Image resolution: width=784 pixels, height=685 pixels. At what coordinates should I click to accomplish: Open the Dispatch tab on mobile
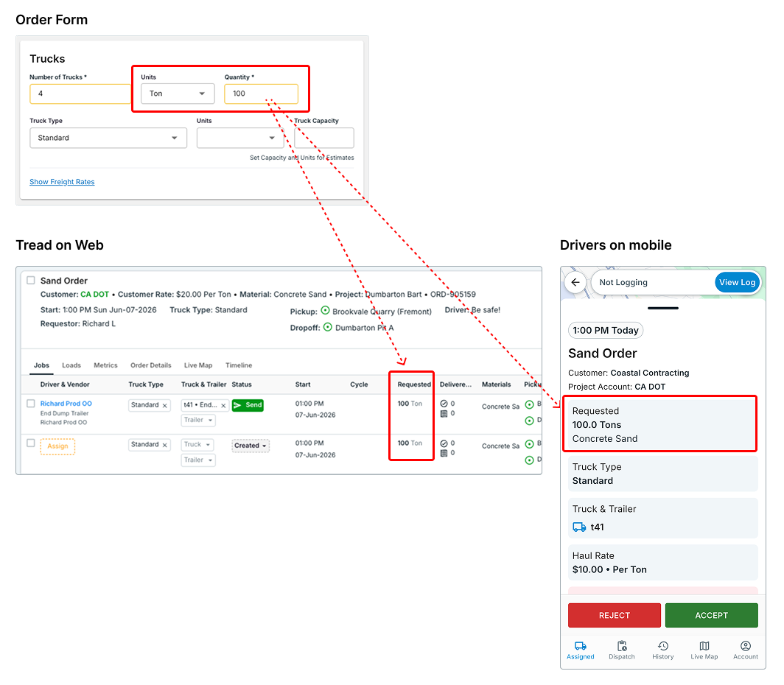click(621, 650)
